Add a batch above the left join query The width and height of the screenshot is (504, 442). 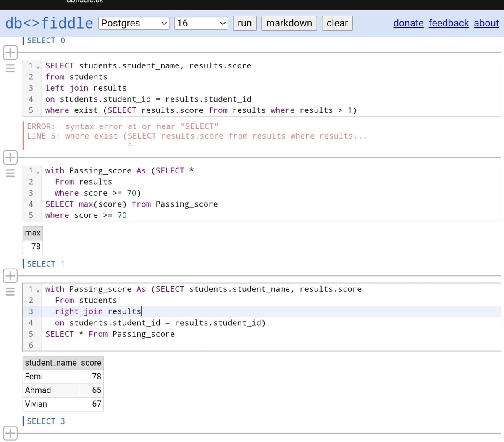(x=10, y=53)
